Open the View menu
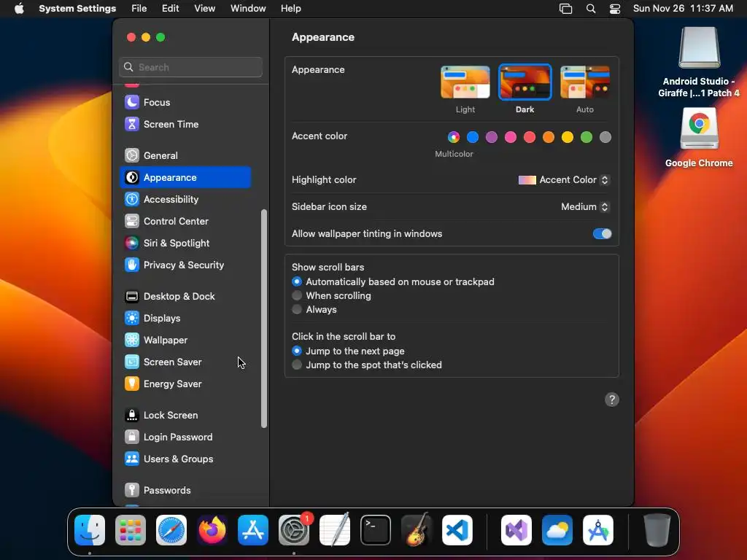Screen dimensions: 747x560 pos(205,9)
